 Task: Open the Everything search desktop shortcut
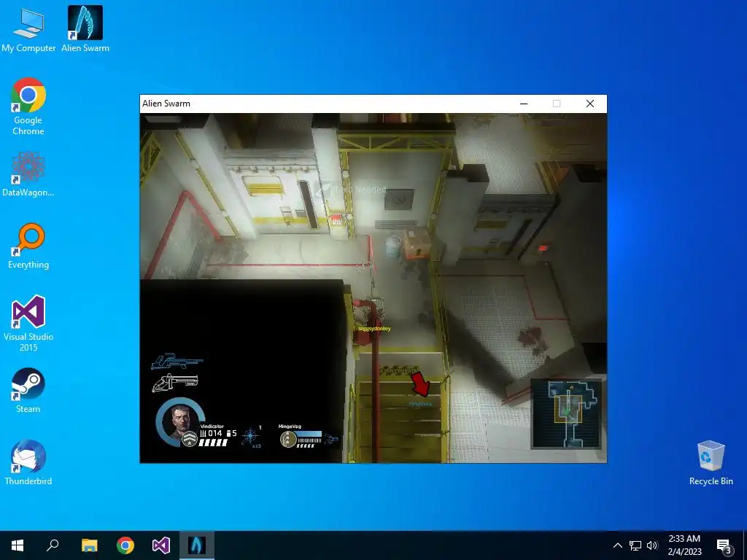pos(28,246)
